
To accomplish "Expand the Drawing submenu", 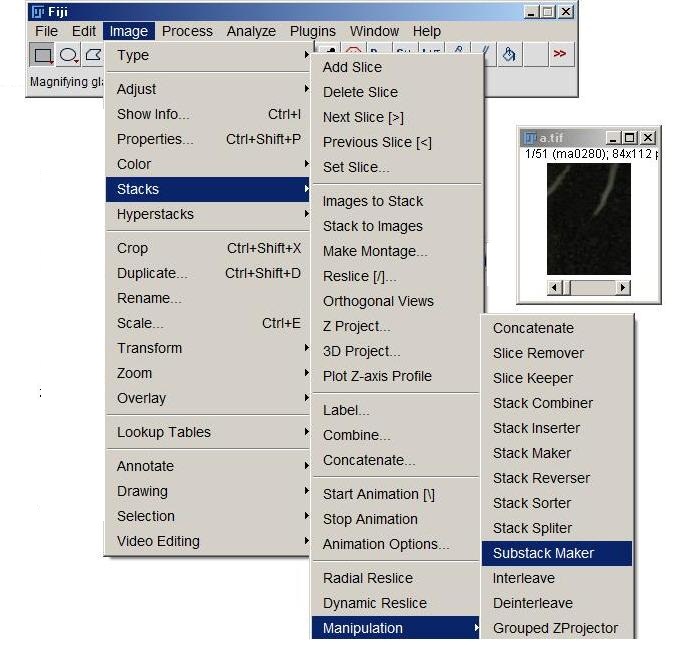I will pyautogui.click(x=208, y=491).
